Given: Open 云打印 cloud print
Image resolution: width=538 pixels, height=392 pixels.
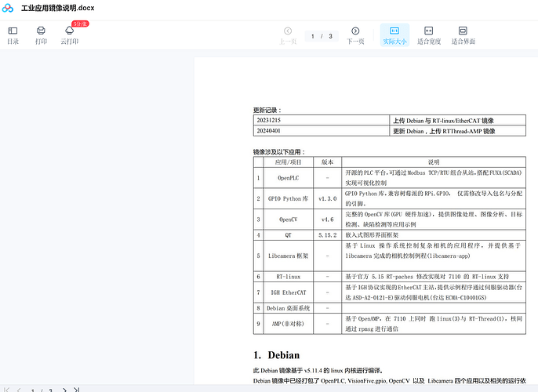Looking at the screenshot, I should pos(69,35).
